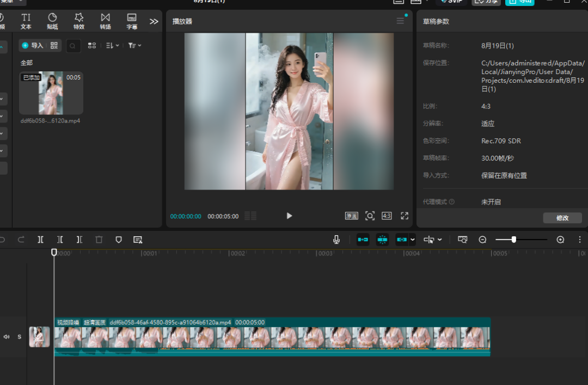The width and height of the screenshot is (588, 385).
Task: Click the 修改 modify button
Action: (x=562, y=218)
